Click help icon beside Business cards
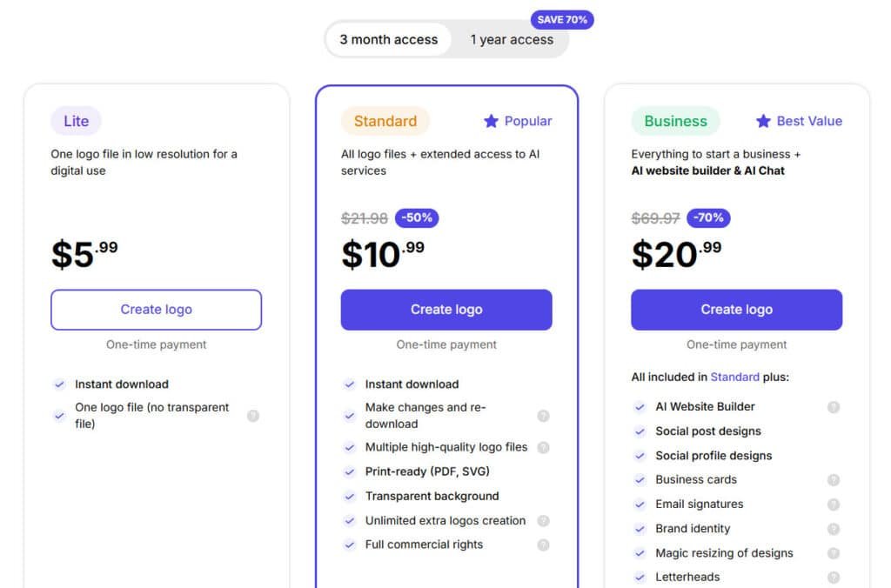Image resolution: width=891 pixels, height=588 pixels. click(x=834, y=480)
